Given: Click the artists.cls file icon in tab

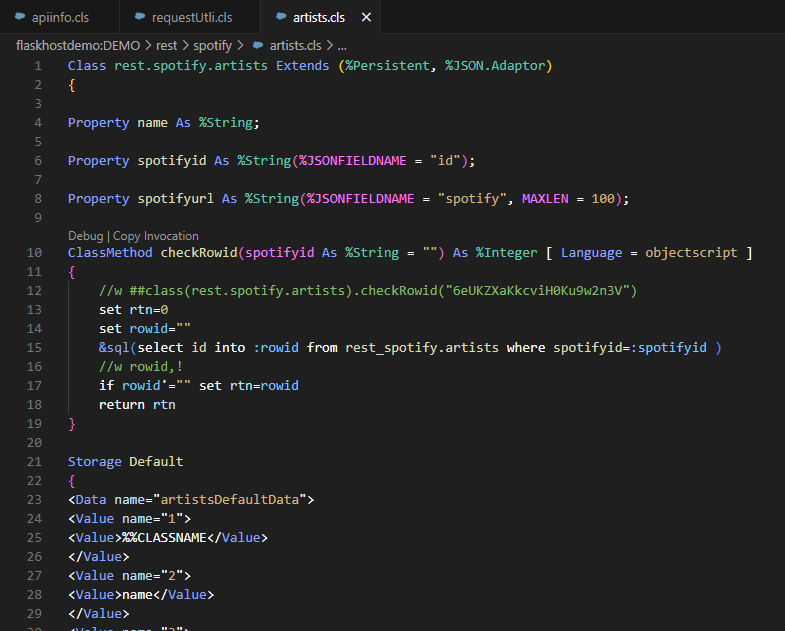Looking at the screenshot, I should tap(281, 17).
